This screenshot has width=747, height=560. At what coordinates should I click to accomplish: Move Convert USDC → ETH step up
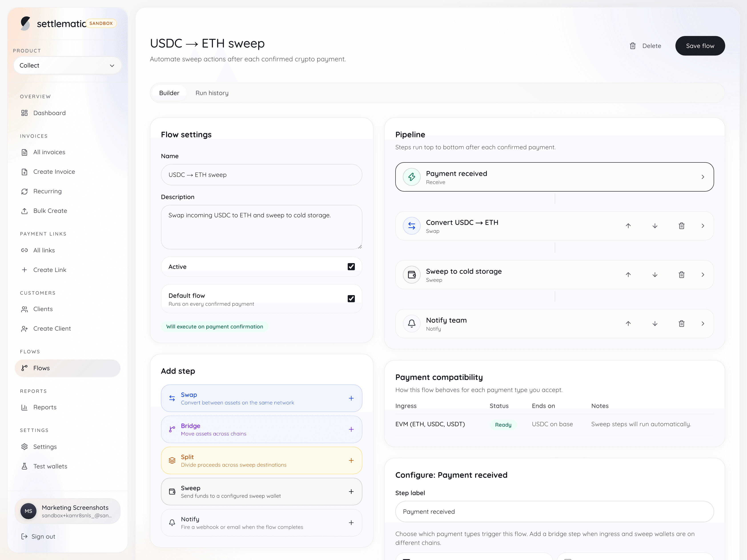coord(628,226)
